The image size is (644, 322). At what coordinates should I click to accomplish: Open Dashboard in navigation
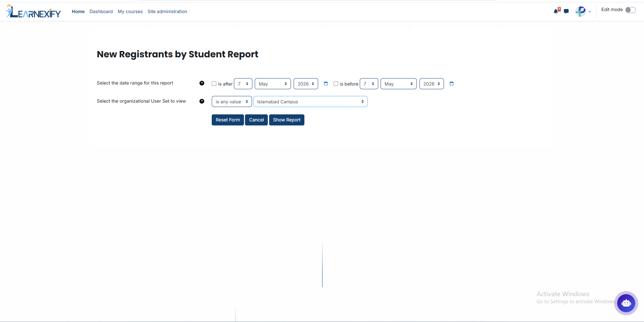101,11
